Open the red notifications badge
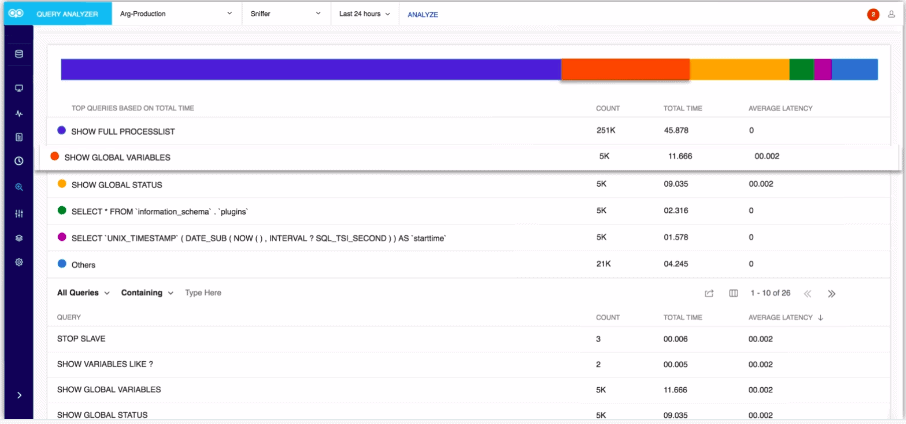The image size is (906, 424). [x=873, y=14]
